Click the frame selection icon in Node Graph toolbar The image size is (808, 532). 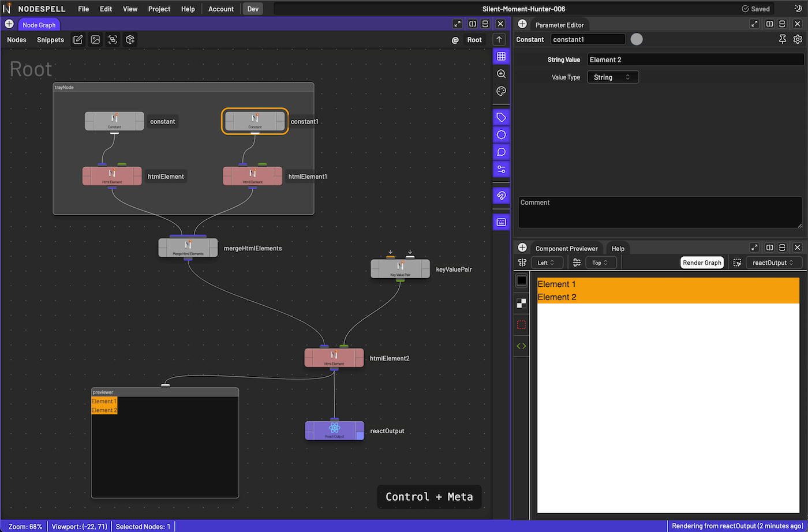pyautogui.click(x=113, y=40)
